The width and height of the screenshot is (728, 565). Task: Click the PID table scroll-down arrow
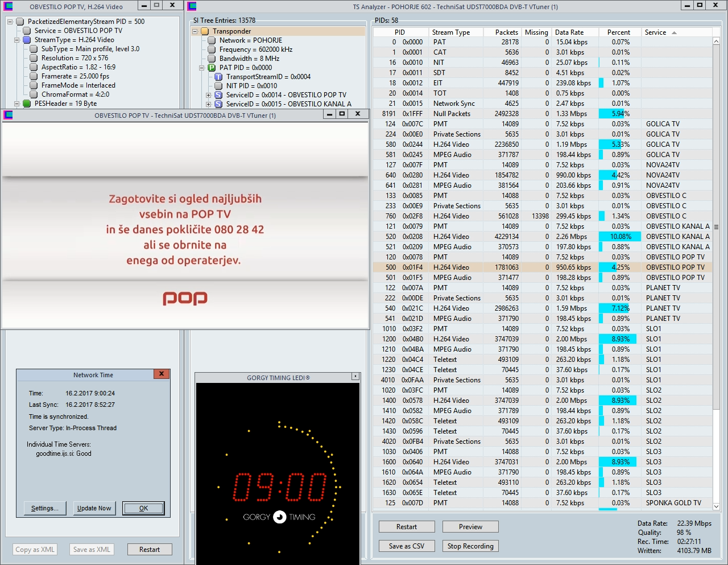pos(716,506)
